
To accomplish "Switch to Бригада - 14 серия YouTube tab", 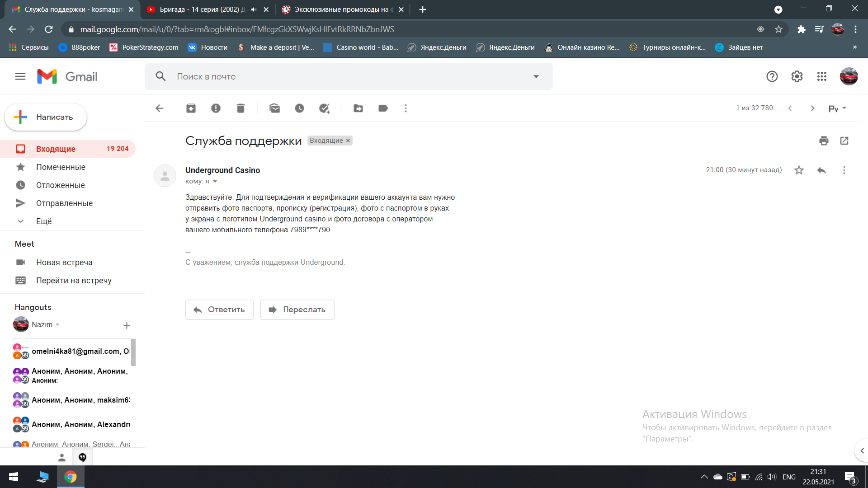I will coord(202,9).
